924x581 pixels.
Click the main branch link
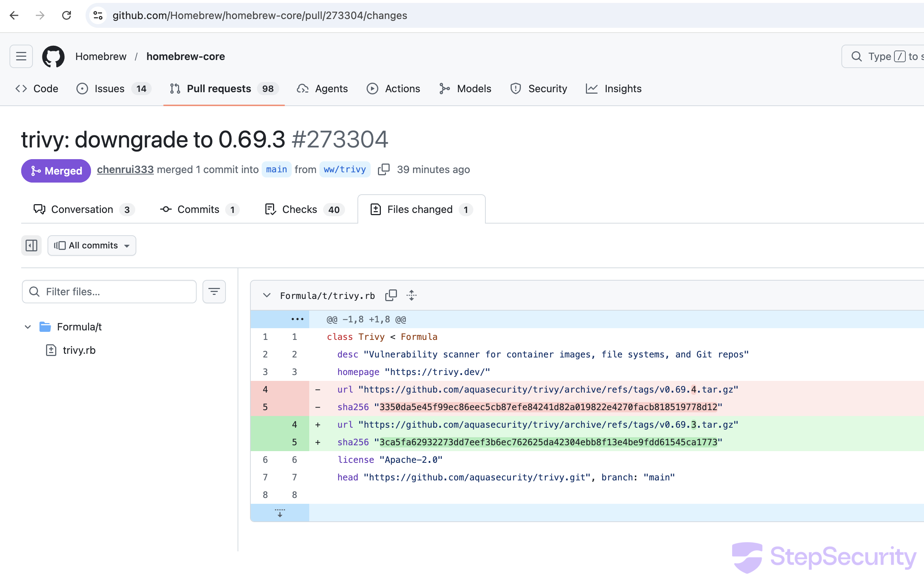coord(276,169)
